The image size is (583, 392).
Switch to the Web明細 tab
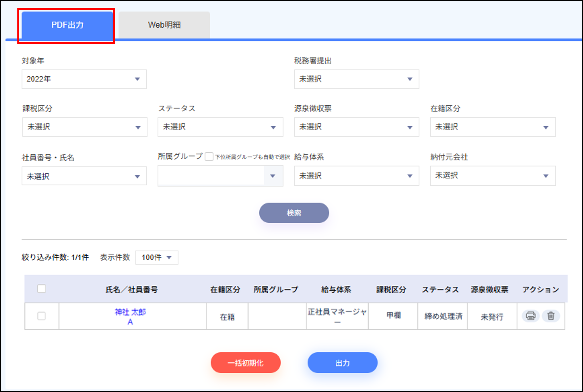tap(164, 24)
